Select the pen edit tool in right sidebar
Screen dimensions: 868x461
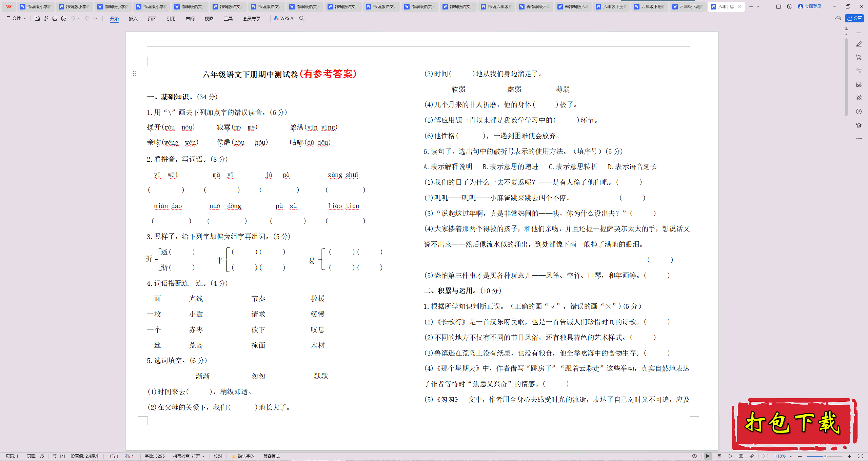tap(859, 44)
